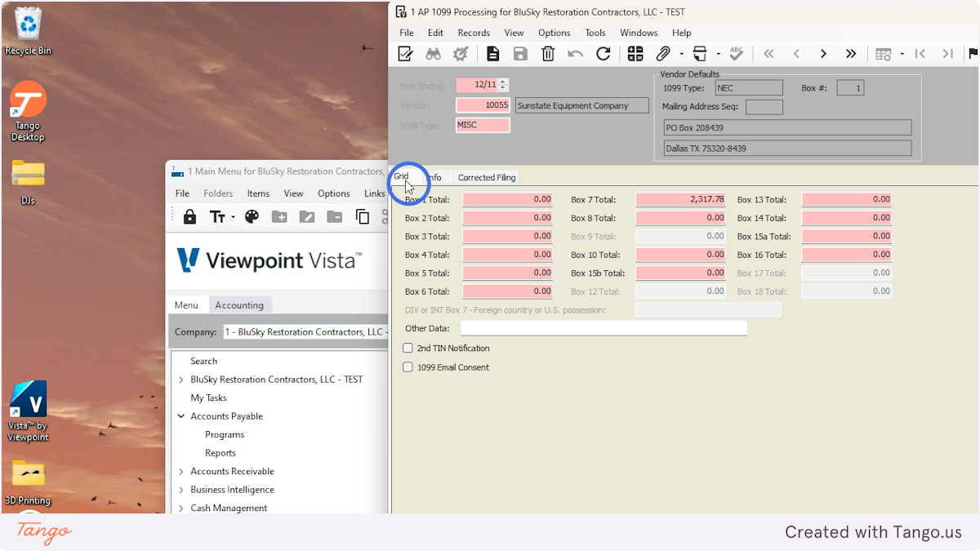Create a new record with the document icon
The height and width of the screenshot is (551, 980).
pyautogui.click(x=492, y=54)
